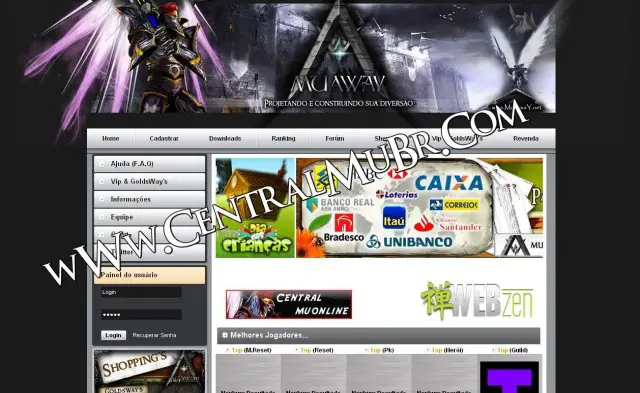Open the Home navigation item
Viewport: 640px width, 393px height.
click(x=111, y=139)
